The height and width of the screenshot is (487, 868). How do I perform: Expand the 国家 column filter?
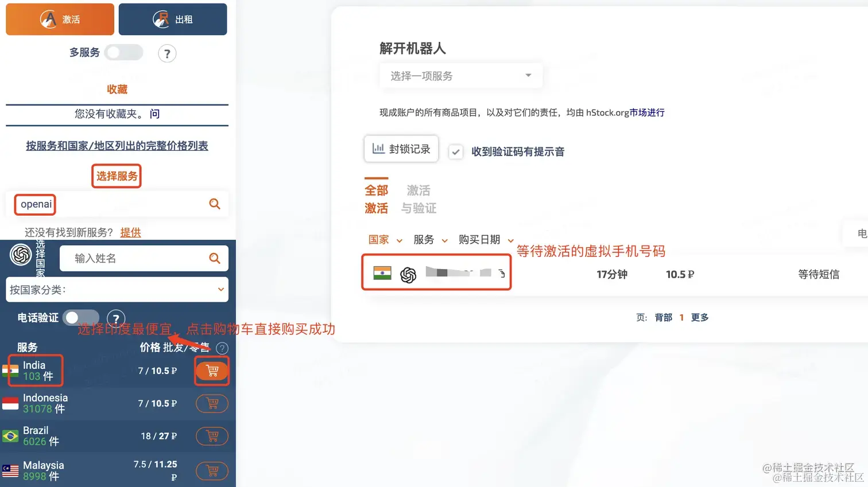click(385, 240)
